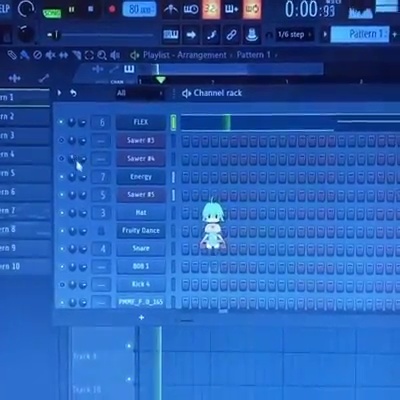Click the undo arrow in Channel rack
Image resolution: width=400 pixels, height=400 pixels.
pyautogui.click(x=73, y=93)
